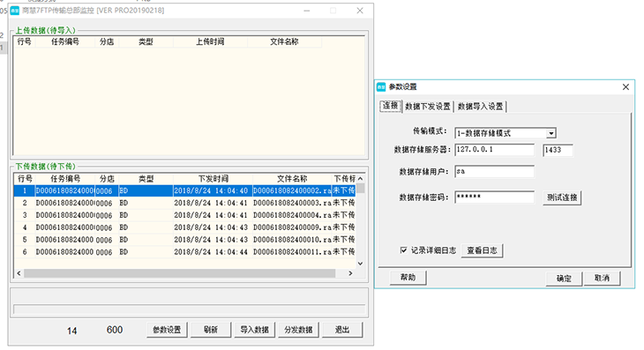The height and width of the screenshot is (350, 644).
Task: Click the 查看日志 button
Action: click(482, 250)
